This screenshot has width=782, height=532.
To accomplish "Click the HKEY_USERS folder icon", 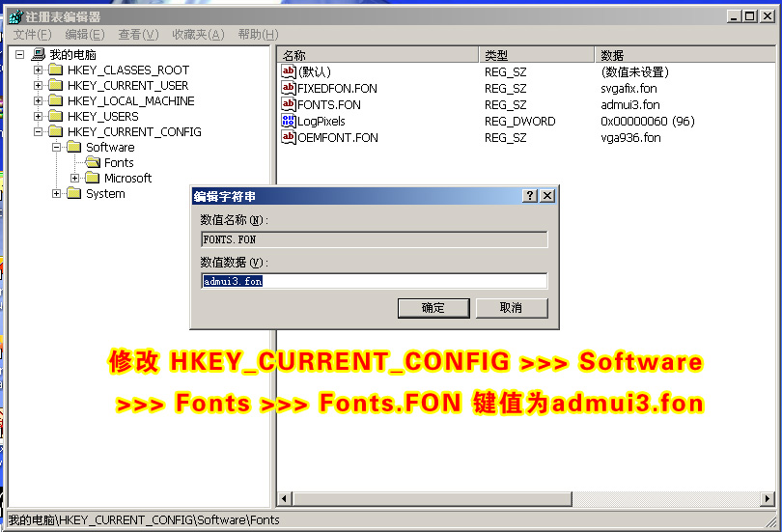I will [x=56, y=116].
